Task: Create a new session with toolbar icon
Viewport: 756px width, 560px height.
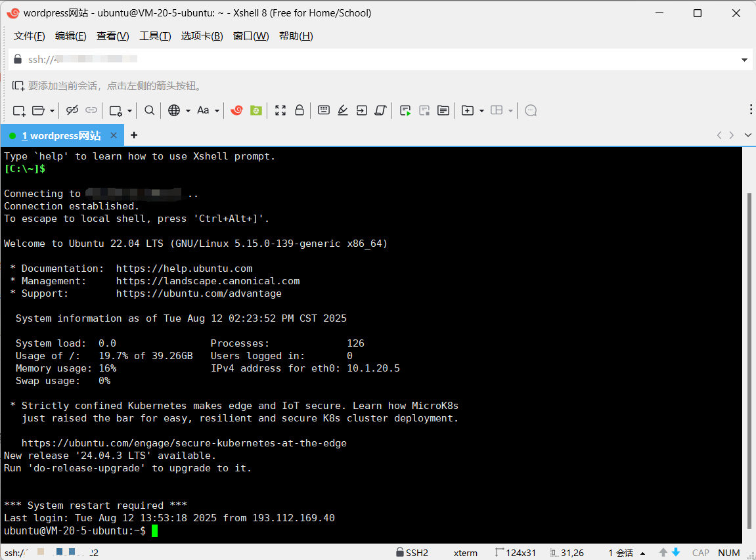Action: (19, 110)
